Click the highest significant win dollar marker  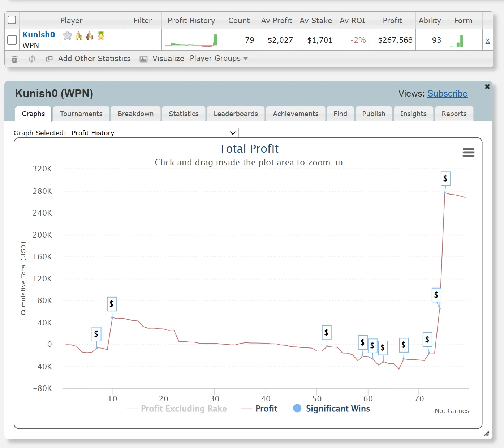coord(445,179)
